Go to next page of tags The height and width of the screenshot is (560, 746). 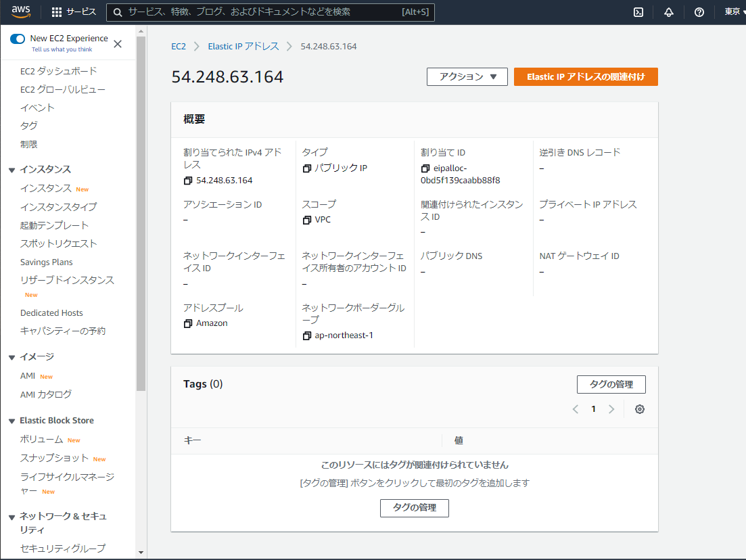(x=612, y=409)
